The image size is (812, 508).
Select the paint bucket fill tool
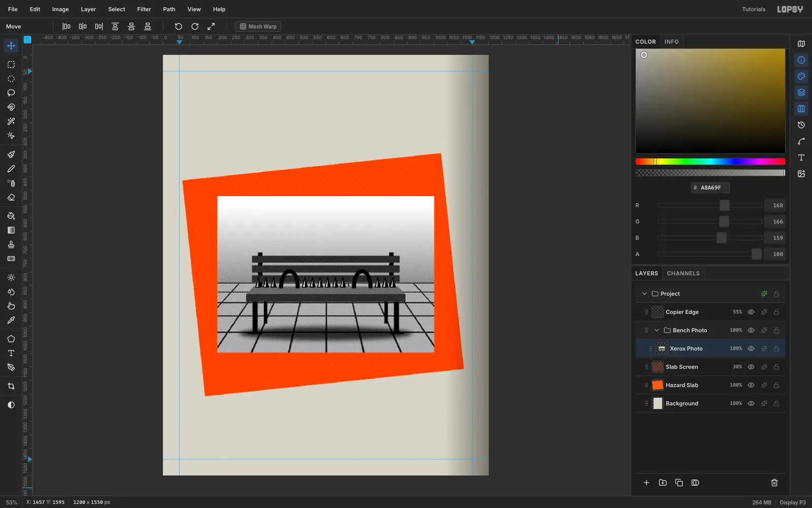11,216
